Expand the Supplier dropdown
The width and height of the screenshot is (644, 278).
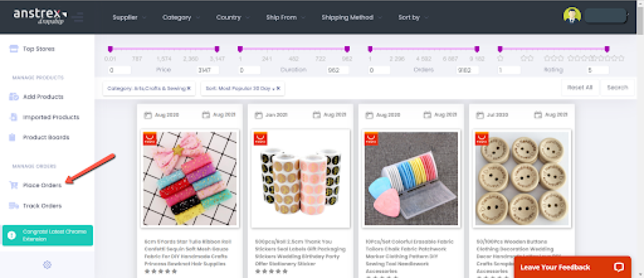point(129,17)
